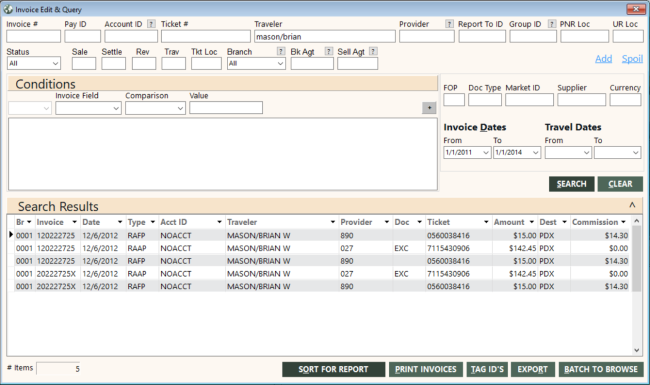
Task: Focus the Doc Type input field
Action: pyautogui.click(x=485, y=100)
